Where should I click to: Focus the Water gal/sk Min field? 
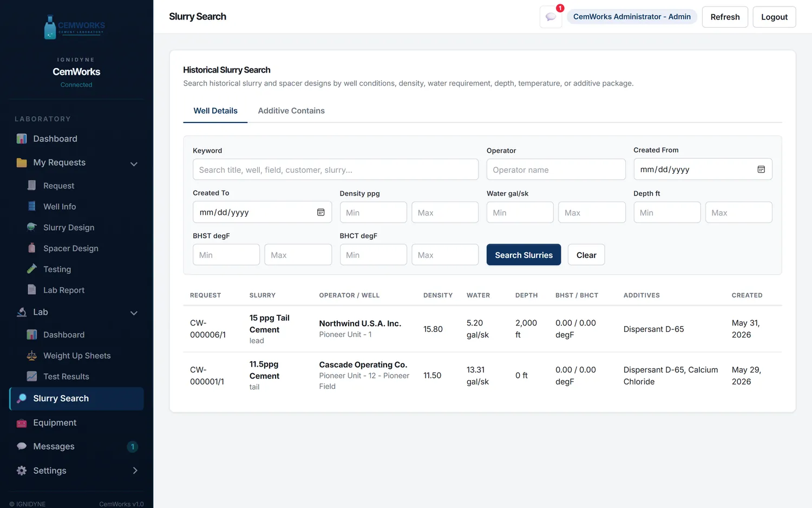[520, 212]
